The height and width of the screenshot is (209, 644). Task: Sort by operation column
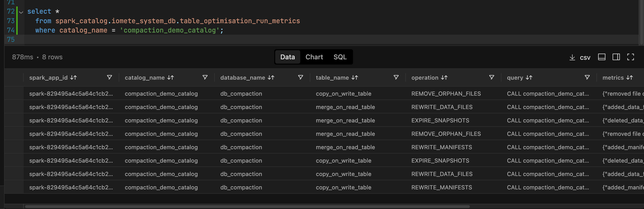coord(444,77)
